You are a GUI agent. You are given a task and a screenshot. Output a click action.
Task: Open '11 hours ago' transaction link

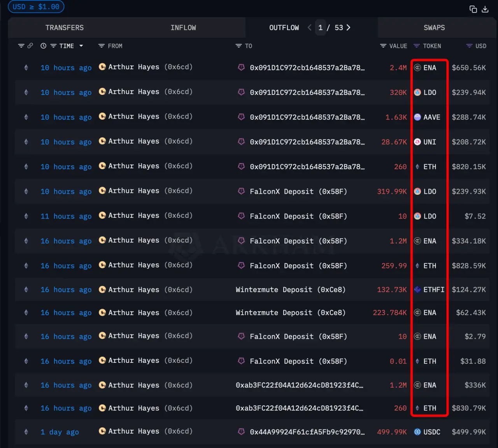(66, 216)
